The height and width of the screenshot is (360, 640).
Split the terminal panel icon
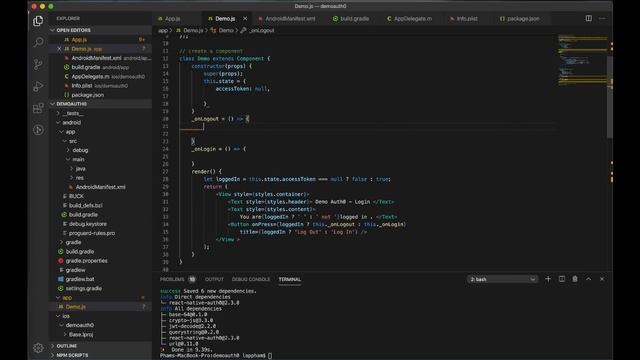562,279
